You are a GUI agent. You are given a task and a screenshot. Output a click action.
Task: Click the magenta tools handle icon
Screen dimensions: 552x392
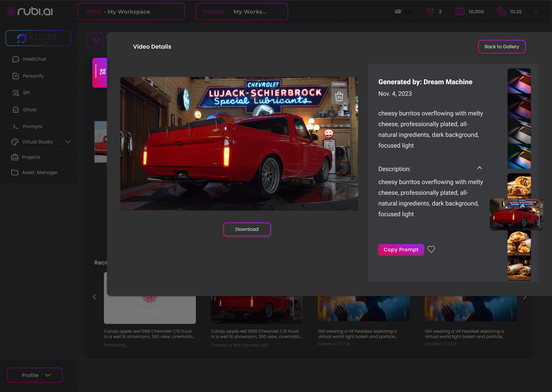(x=102, y=72)
